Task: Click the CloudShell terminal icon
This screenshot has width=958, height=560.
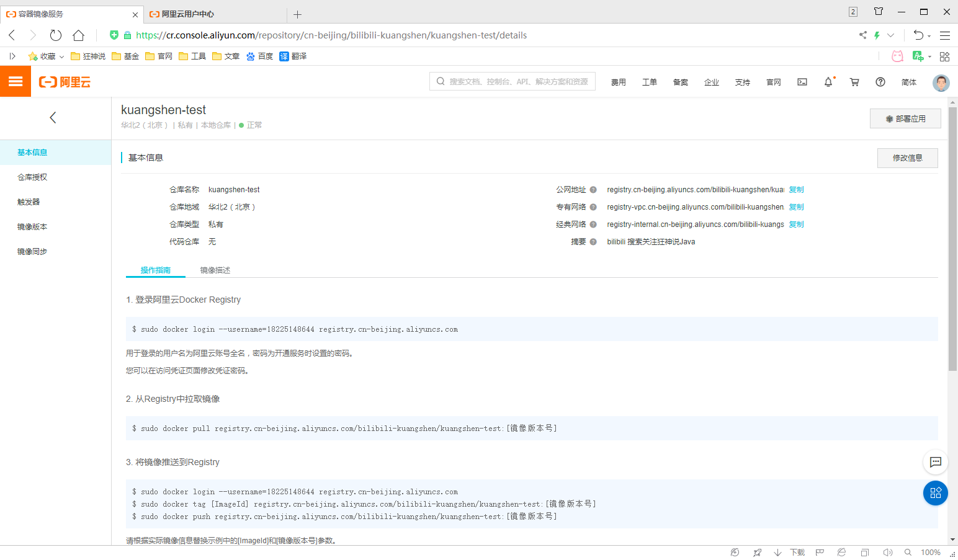Action: [x=802, y=81]
